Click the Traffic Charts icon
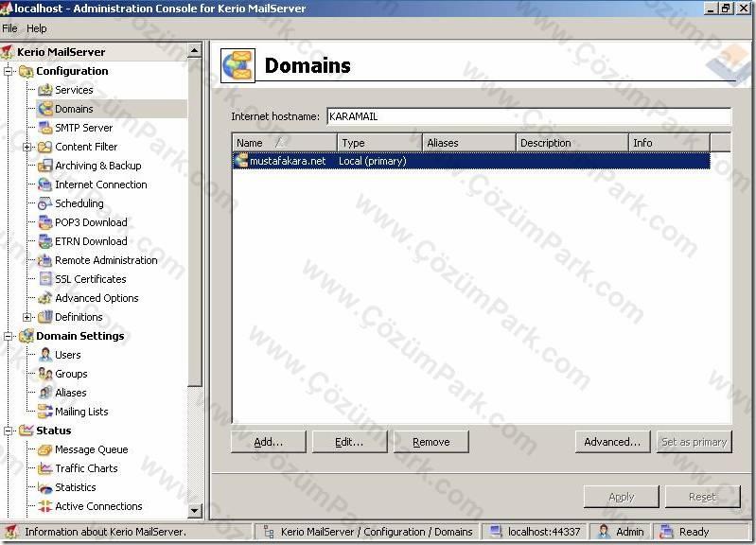The image size is (756, 545). click(x=44, y=468)
